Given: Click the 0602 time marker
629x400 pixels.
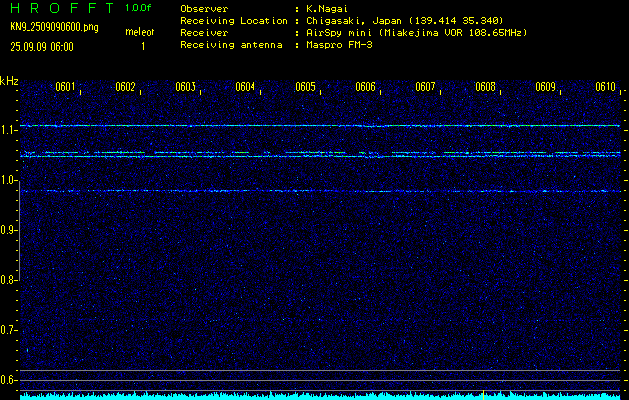Looking at the screenshot, I should tap(125, 87).
